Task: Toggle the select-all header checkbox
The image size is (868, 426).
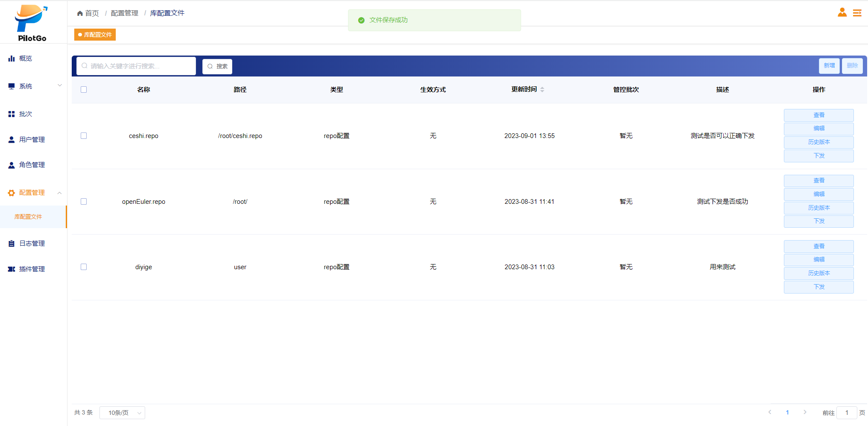Action: (84, 89)
